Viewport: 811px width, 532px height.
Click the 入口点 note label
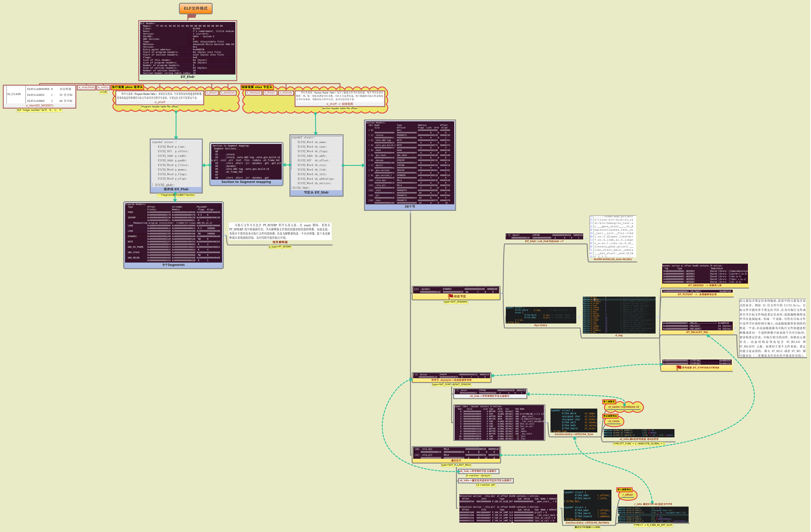tap(103, 92)
